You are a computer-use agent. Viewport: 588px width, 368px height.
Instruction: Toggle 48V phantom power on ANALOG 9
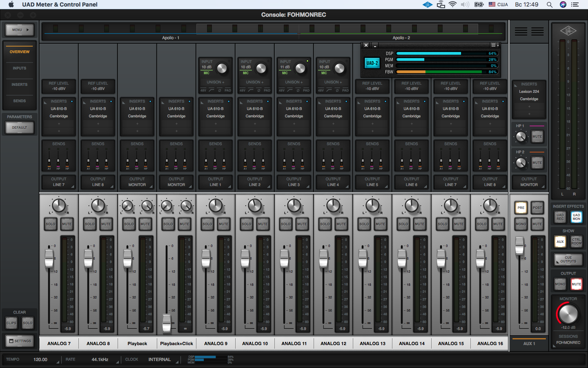point(203,90)
